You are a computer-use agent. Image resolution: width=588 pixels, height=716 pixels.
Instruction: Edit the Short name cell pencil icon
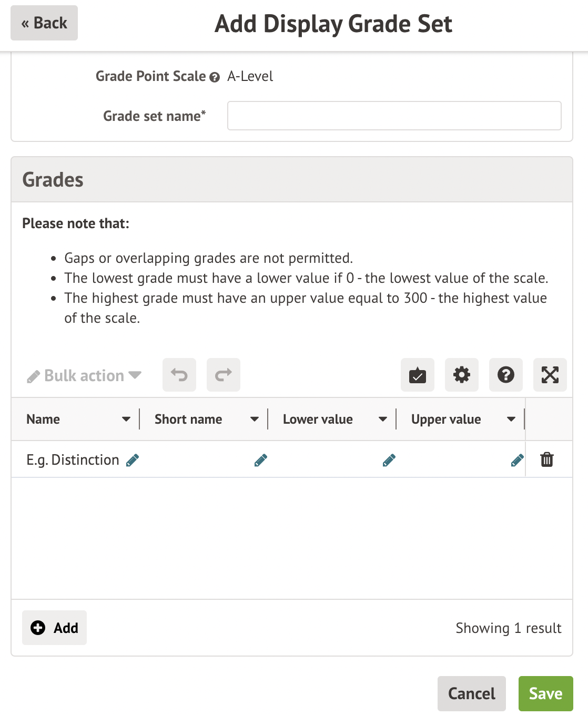[261, 461]
